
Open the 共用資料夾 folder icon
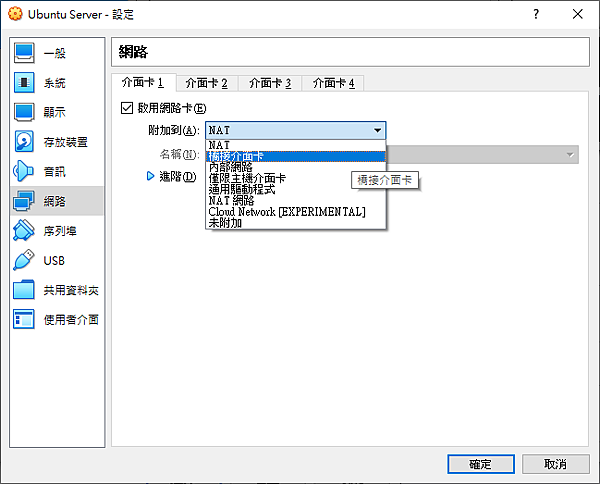[24, 290]
